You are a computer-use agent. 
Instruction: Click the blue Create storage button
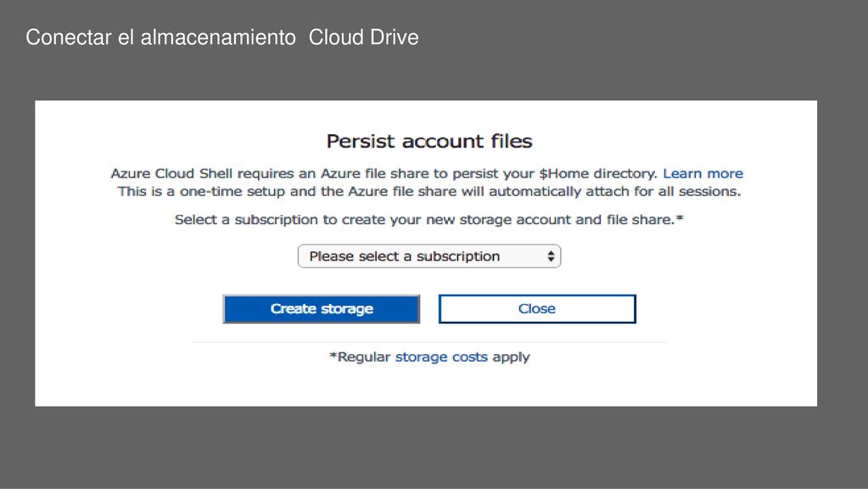coord(321,309)
